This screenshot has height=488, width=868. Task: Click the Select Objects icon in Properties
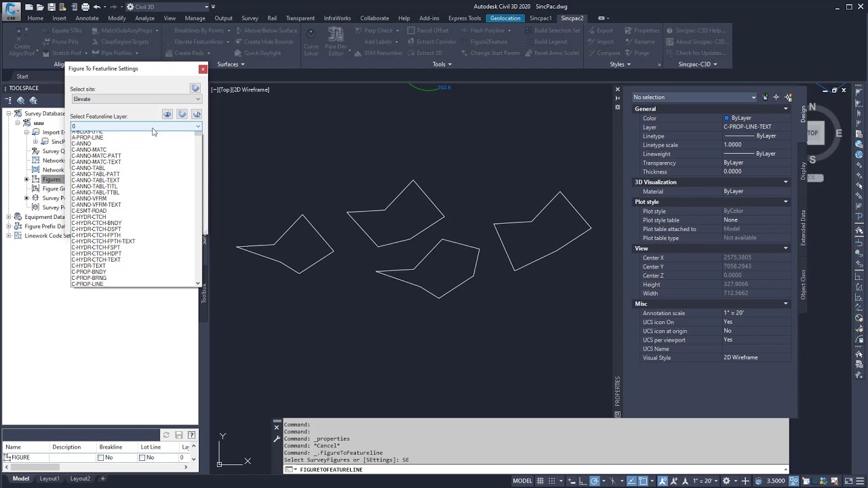click(x=777, y=97)
